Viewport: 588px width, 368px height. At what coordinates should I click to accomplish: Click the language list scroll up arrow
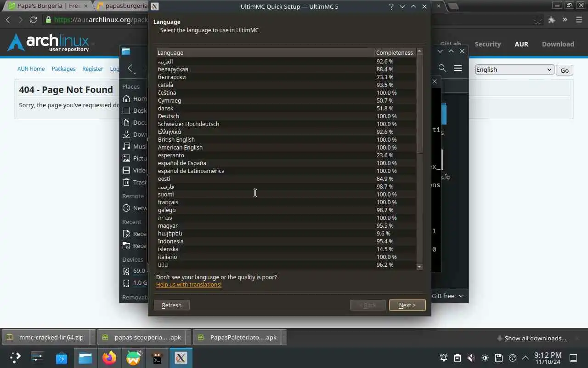(419, 51)
